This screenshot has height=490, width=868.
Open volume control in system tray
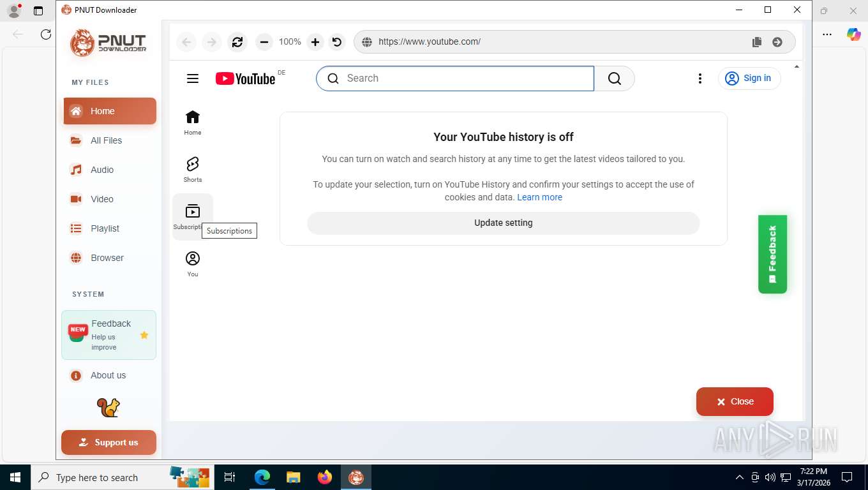coord(770,477)
